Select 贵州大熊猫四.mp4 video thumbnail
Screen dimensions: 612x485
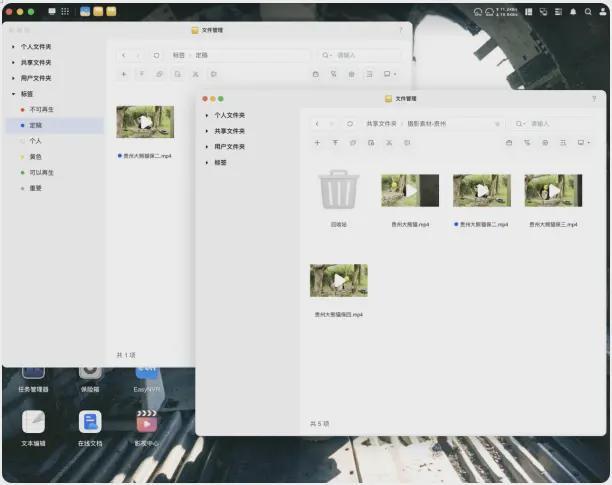(x=339, y=280)
